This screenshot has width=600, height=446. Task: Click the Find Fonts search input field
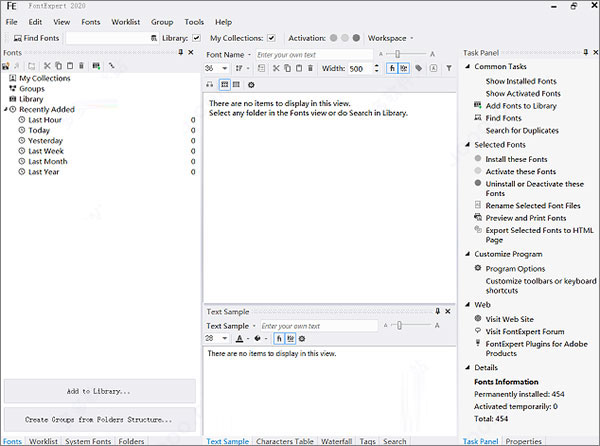click(x=108, y=38)
